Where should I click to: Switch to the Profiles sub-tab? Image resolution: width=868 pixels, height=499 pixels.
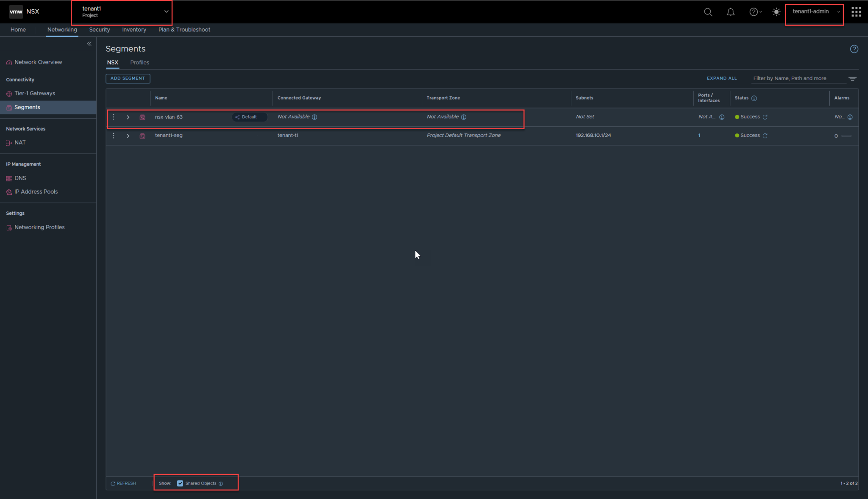pos(139,62)
